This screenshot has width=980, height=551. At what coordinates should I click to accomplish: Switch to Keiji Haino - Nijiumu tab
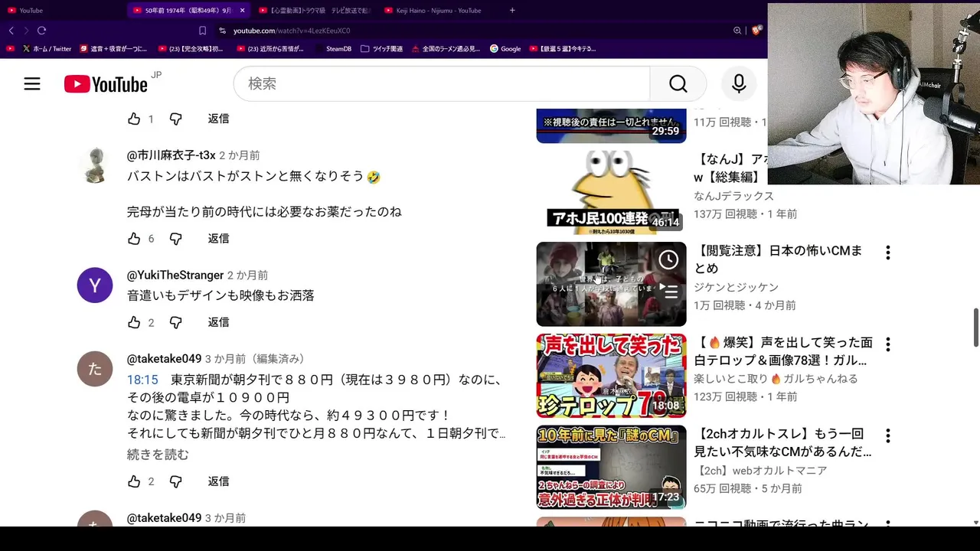[x=439, y=10]
